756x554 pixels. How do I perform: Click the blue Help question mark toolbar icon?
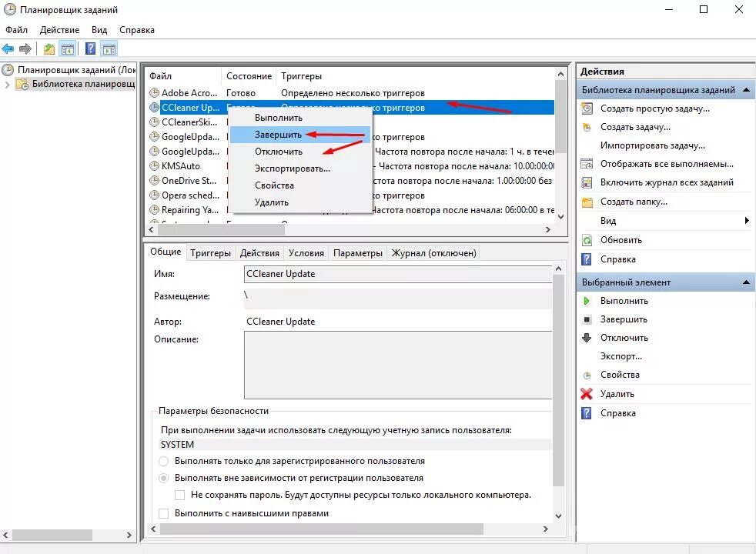click(x=90, y=48)
